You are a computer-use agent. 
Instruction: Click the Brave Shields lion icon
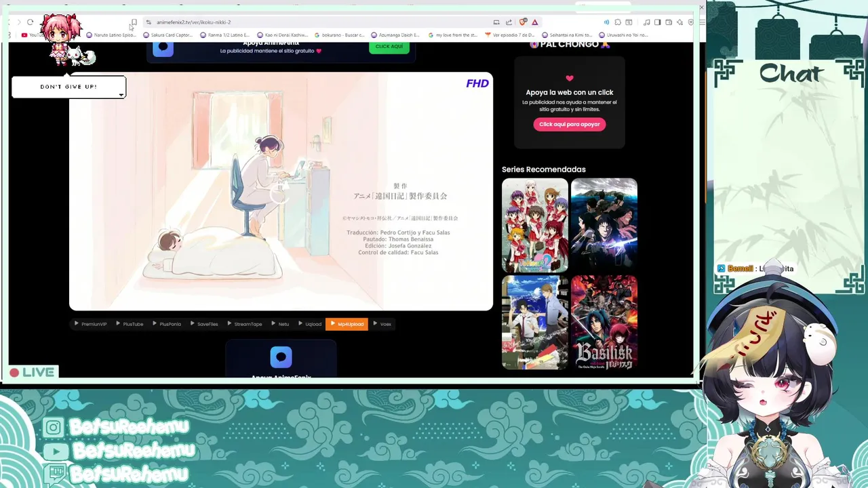point(523,22)
